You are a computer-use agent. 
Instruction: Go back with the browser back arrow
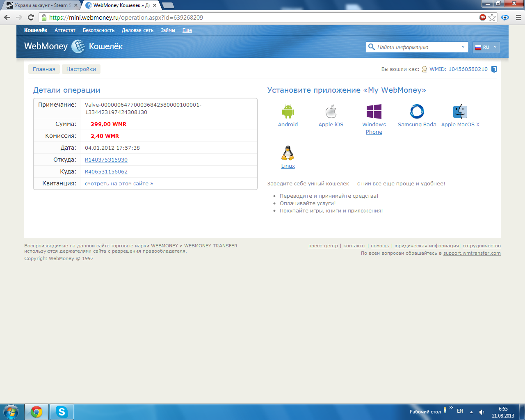(x=7, y=17)
